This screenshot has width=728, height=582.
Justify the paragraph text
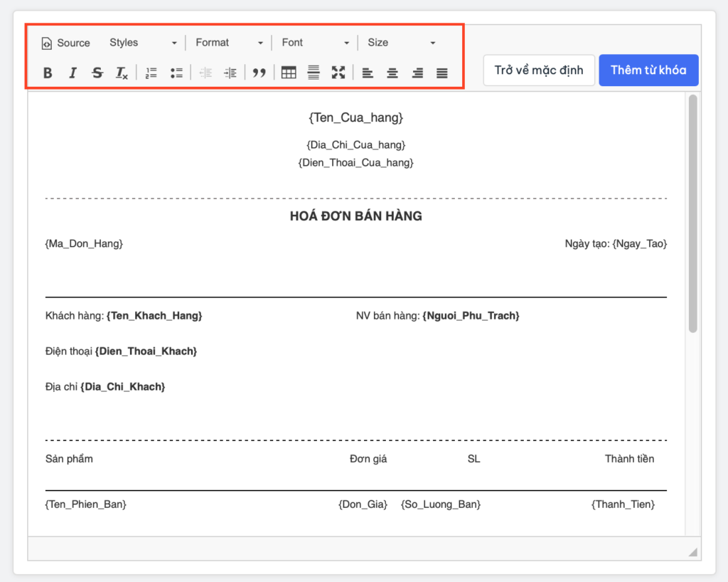pos(442,73)
